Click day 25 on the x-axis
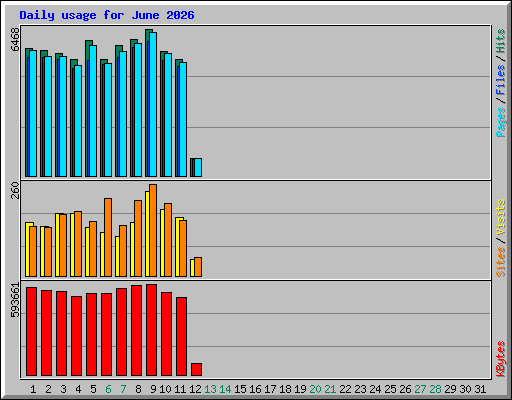The height and width of the screenshot is (400, 512). (x=390, y=389)
